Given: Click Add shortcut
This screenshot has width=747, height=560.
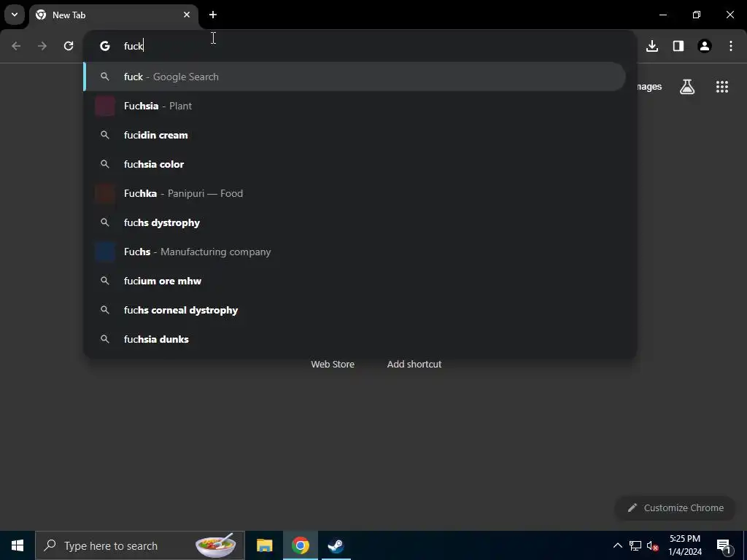Looking at the screenshot, I should [414, 365].
